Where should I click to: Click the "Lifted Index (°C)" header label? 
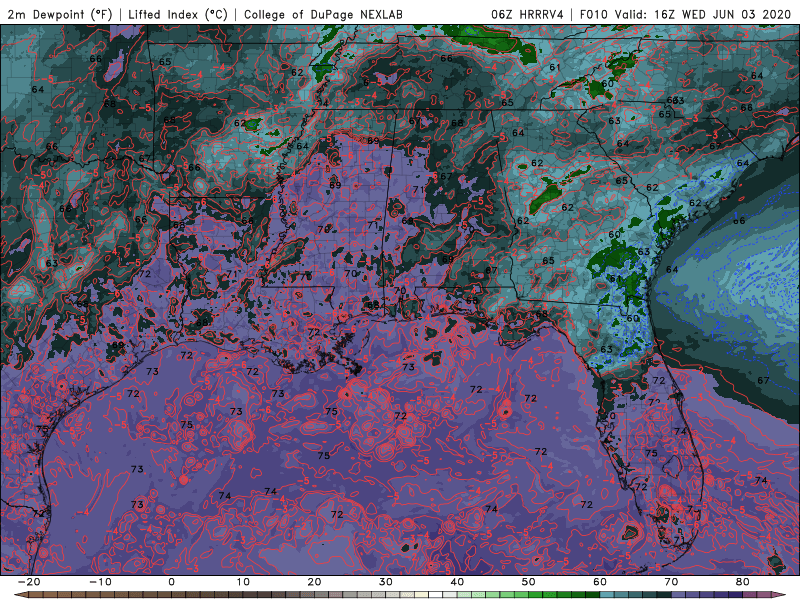[178, 14]
